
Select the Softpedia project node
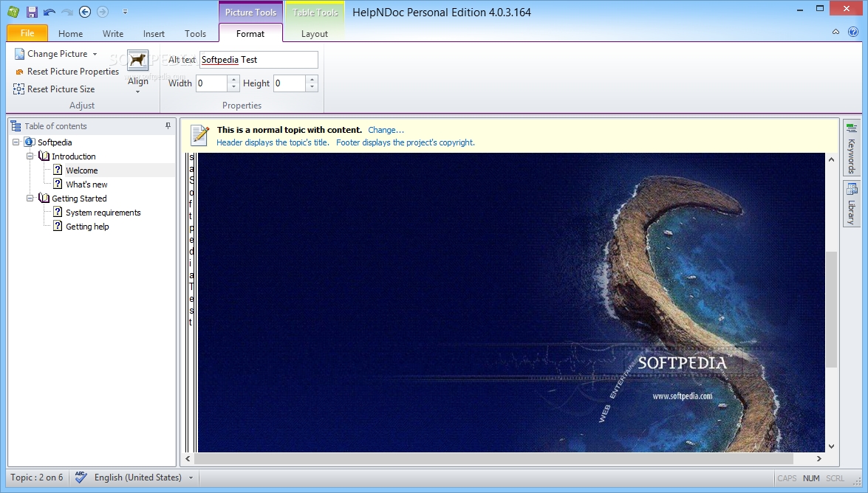pos(55,142)
